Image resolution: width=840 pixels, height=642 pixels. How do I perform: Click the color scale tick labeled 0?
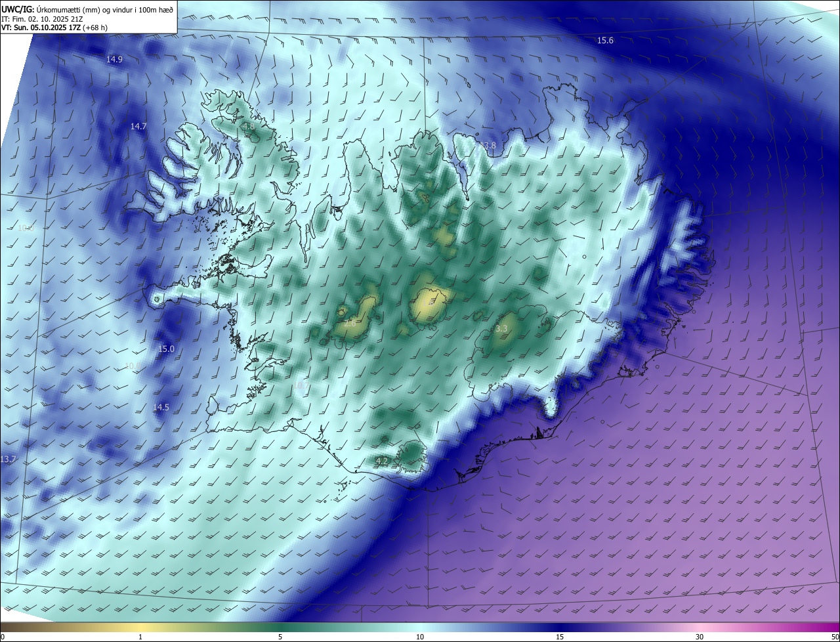click(3, 637)
